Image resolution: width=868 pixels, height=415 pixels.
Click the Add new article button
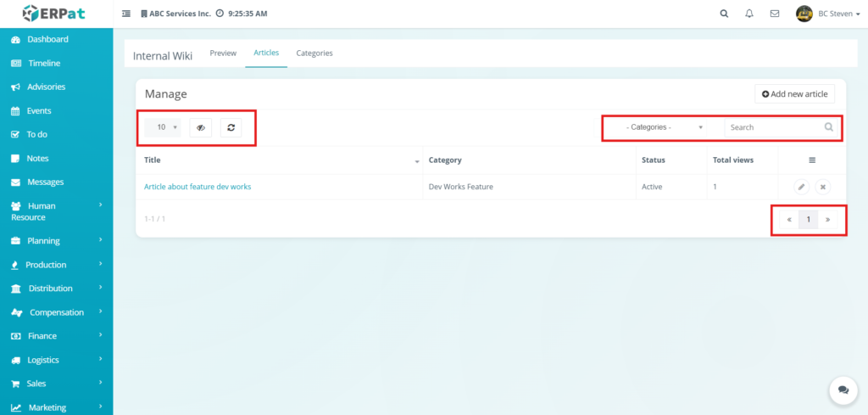(794, 94)
